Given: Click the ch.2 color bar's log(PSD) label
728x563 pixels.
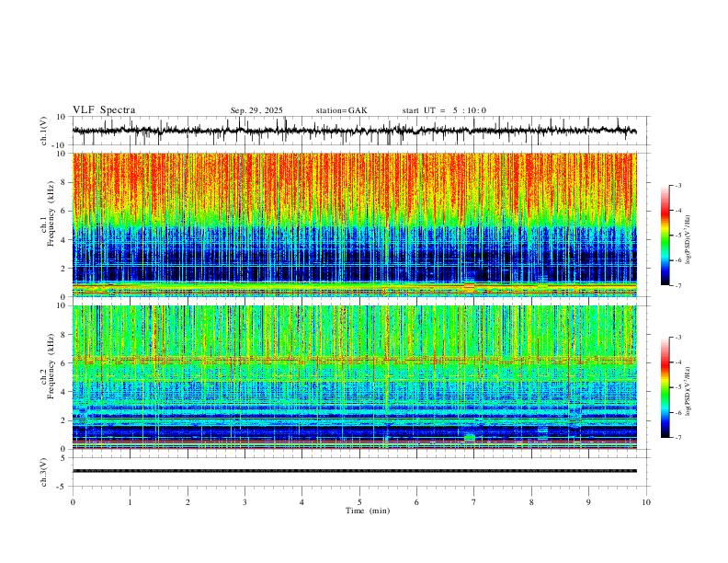Looking at the screenshot, I should tap(688, 391).
